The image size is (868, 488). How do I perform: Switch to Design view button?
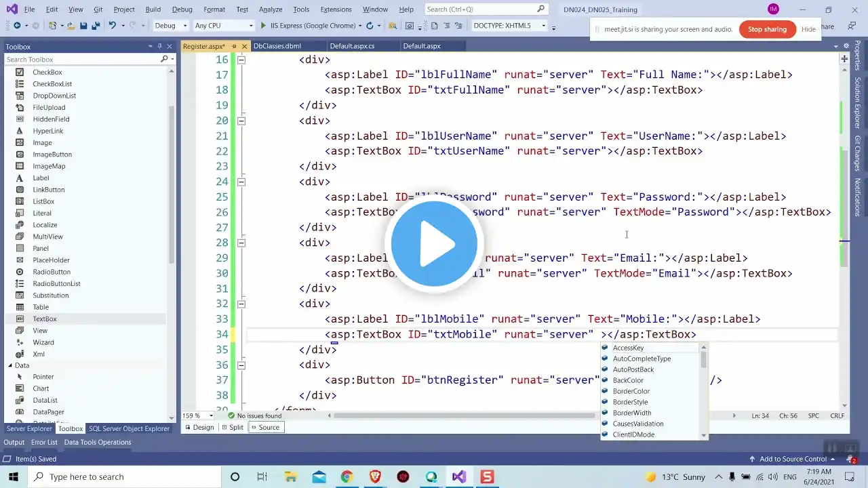199,427
